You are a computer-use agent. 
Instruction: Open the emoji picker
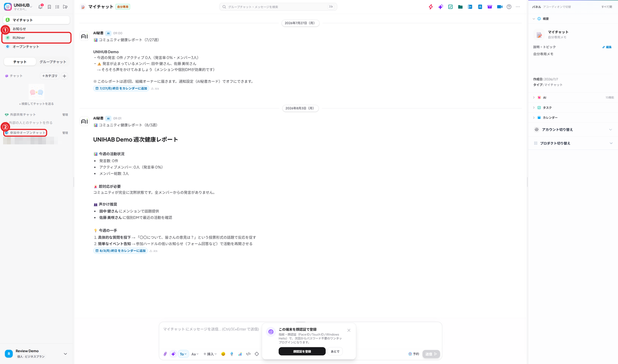click(223, 354)
